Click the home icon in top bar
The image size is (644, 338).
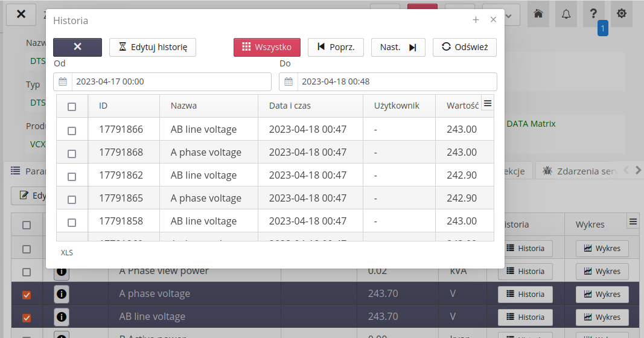[x=538, y=14]
